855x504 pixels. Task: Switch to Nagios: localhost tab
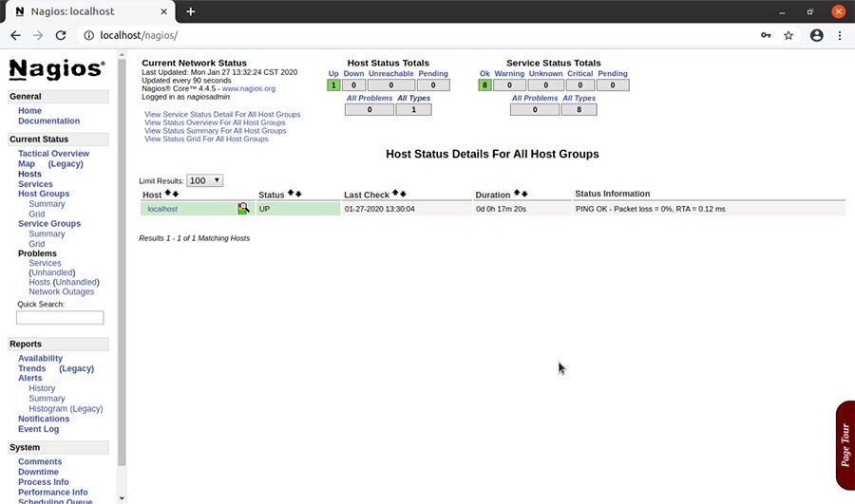[x=85, y=11]
